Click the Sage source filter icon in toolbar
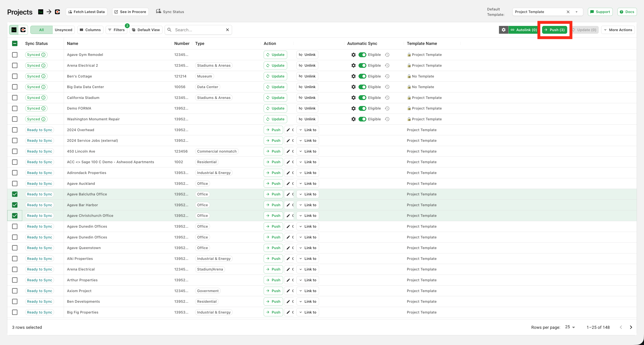Viewport: 644px width, 345px height. click(14, 30)
